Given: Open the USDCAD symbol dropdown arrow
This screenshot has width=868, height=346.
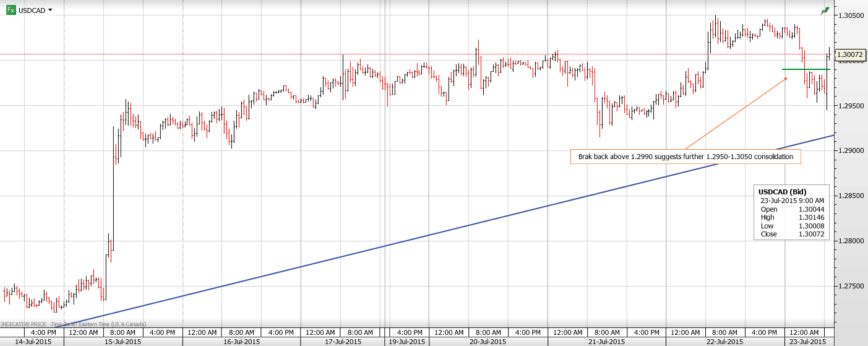Looking at the screenshot, I should coord(50,11).
